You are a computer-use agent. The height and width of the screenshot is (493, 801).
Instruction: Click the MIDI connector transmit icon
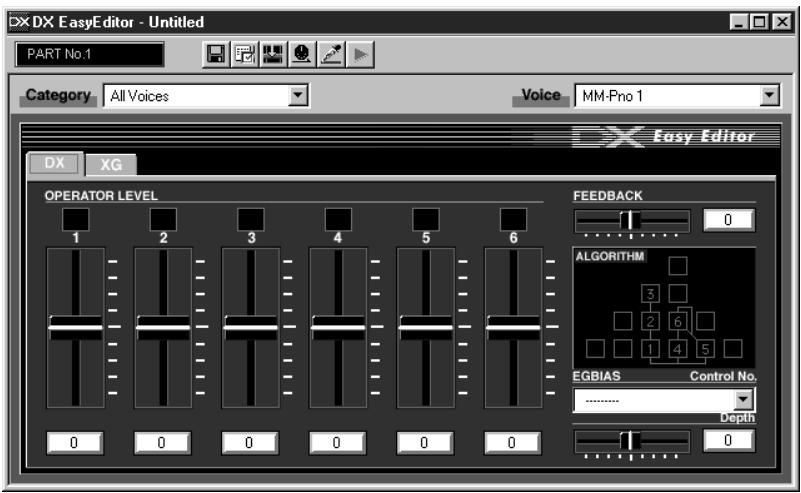(302, 54)
